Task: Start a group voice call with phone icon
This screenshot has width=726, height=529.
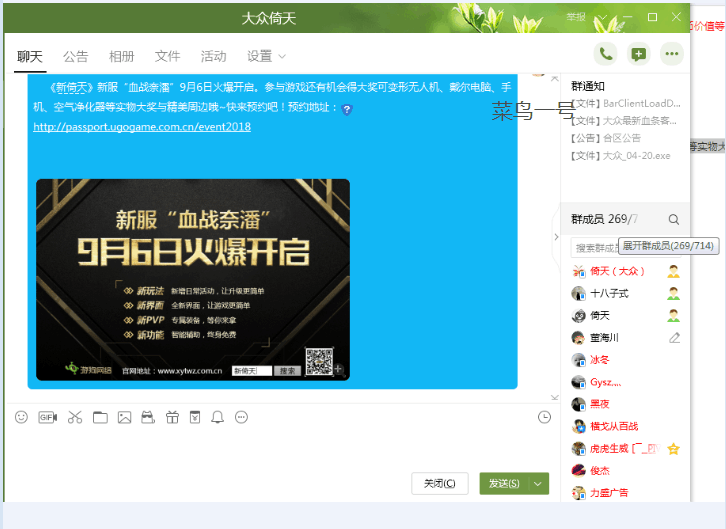Action: [x=606, y=54]
